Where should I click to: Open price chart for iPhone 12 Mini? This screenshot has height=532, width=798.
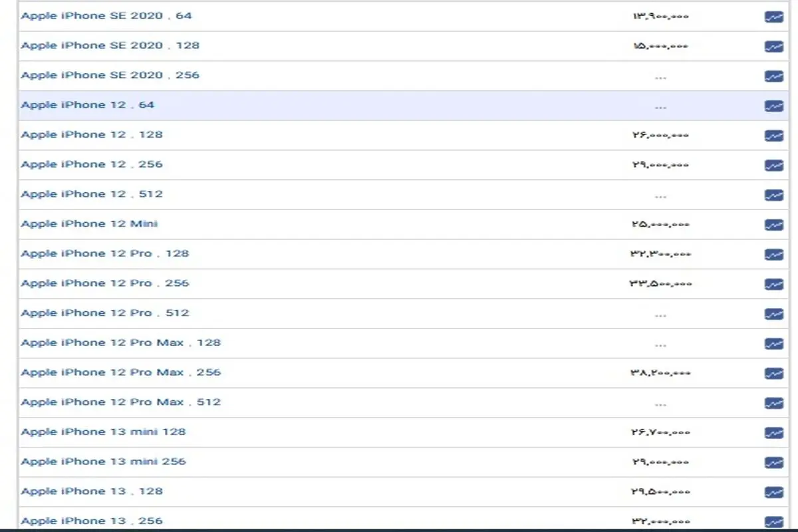[773, 225]
